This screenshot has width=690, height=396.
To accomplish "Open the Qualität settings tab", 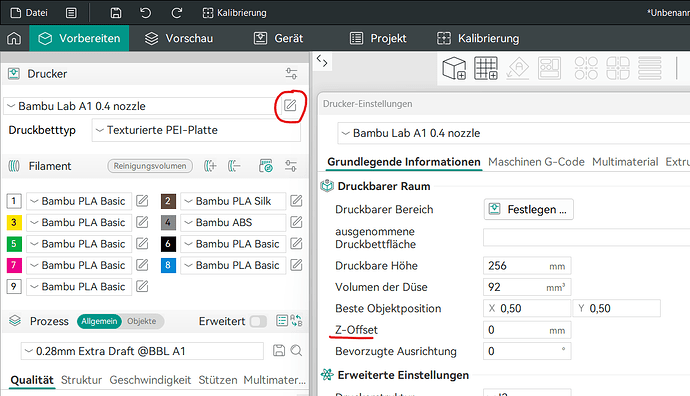I will pyautogui.click(x=32, y=380).
